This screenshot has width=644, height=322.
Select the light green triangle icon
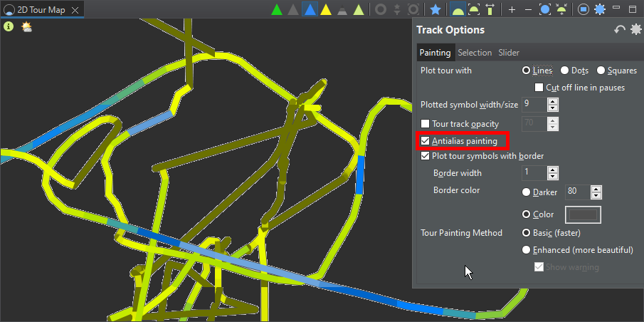pos(359,9)
